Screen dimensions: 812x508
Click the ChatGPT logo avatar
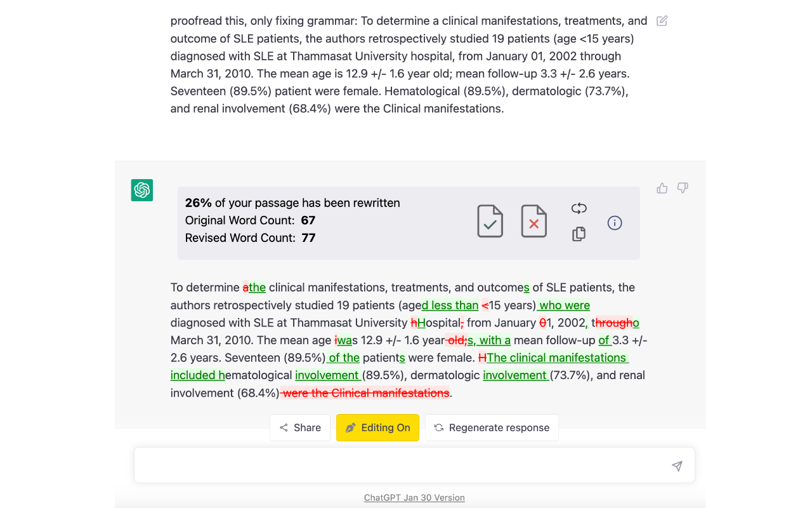[142, 190]
